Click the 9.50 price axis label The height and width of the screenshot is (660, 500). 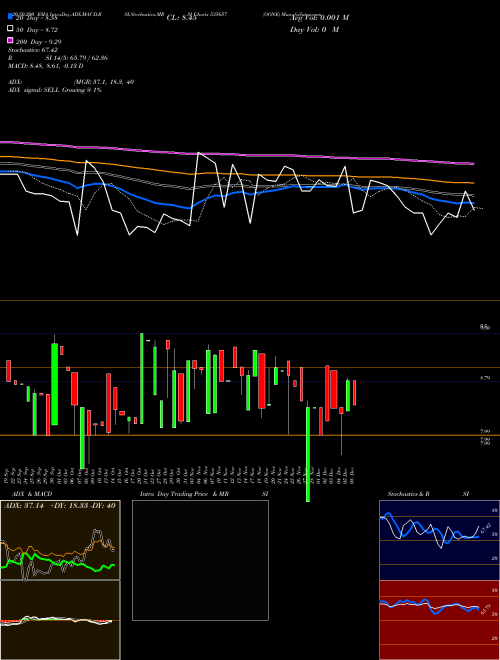[x=485, y=327]
